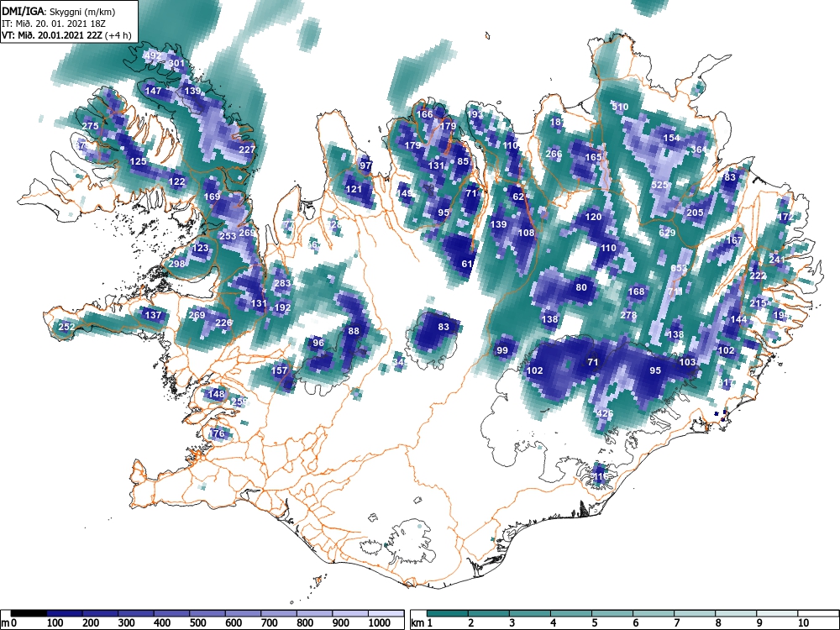Click the '5' label on the kilometer legend
The width and height of the screenshot is (840, 630).
pos(595,623)
